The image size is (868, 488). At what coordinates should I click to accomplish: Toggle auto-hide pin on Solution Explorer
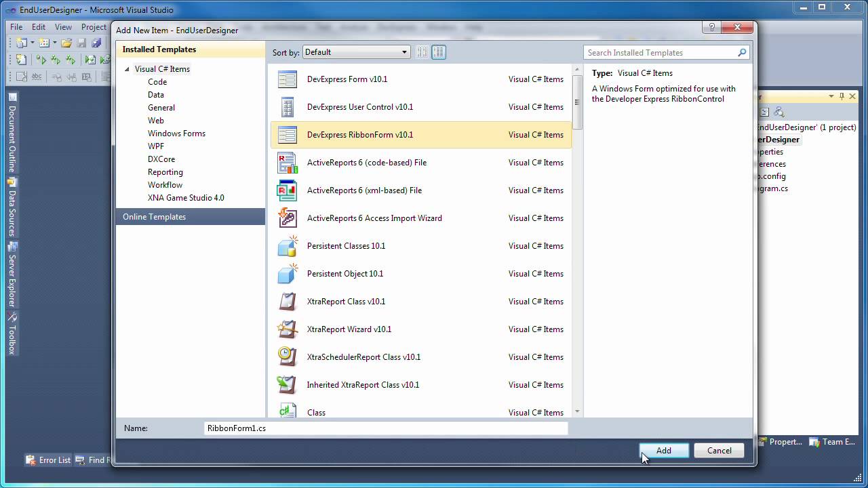click(842, 96)
